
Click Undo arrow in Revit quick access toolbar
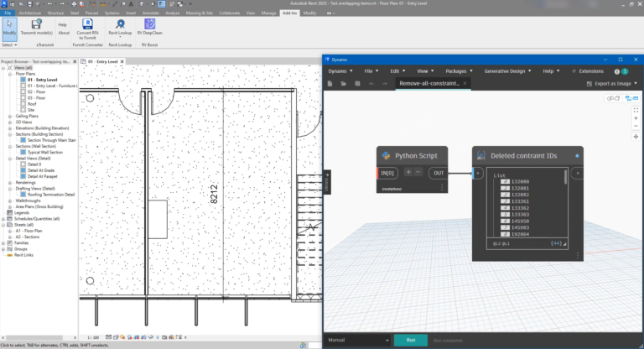[x=49, y=3]
